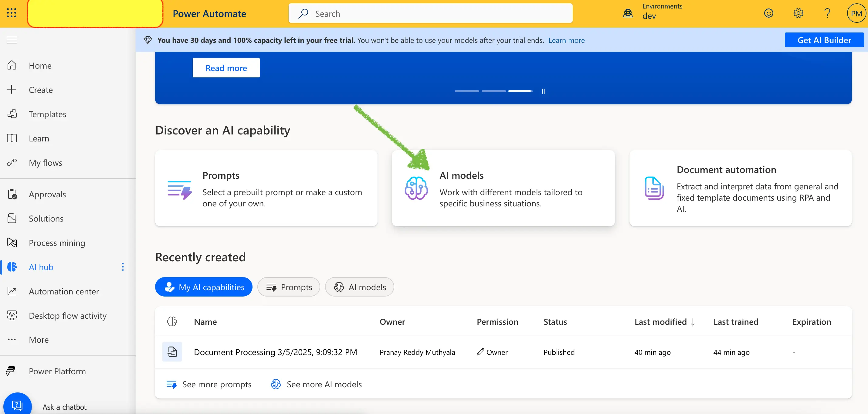Click the Published status cell
Image resolution: width=868 pixels, height=414 pixels.
click(559, 352)
